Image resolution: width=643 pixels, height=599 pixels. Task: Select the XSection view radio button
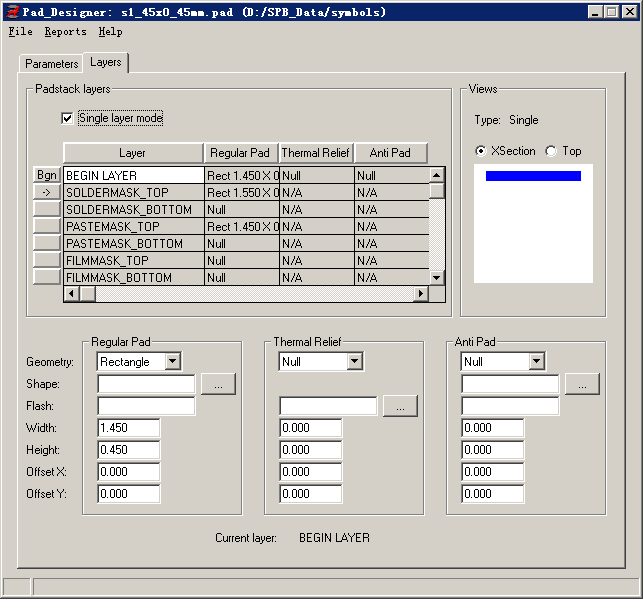point(481,151)
